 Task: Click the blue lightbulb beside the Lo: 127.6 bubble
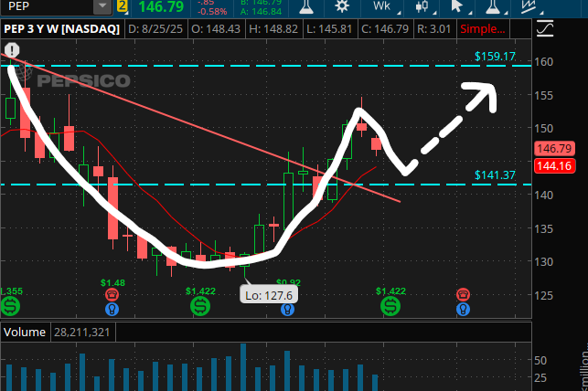tap(288, 310)
